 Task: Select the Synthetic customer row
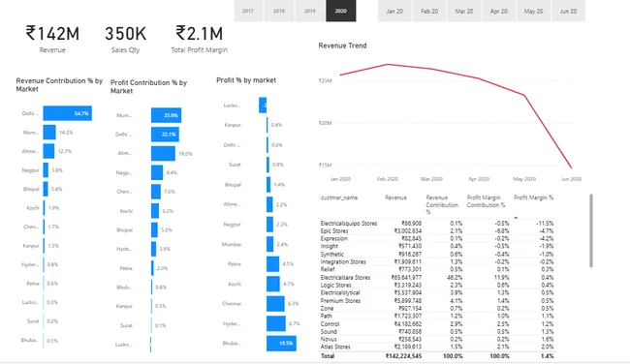437,254
